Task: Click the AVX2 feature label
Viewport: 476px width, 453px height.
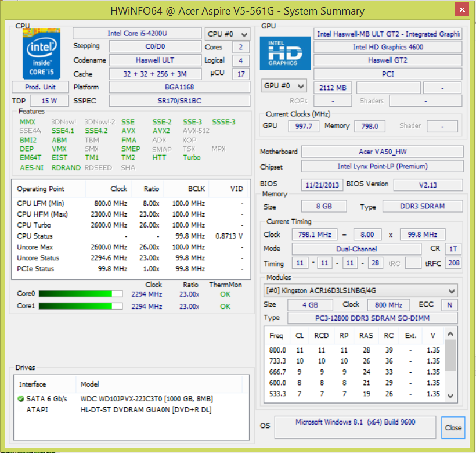Action: (x=161, y=131)
